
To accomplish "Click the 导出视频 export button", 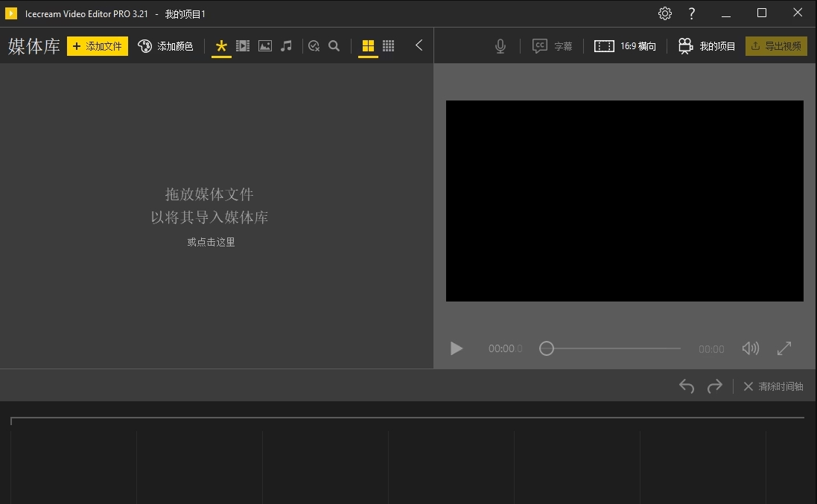I will click(x=776, y=46).
